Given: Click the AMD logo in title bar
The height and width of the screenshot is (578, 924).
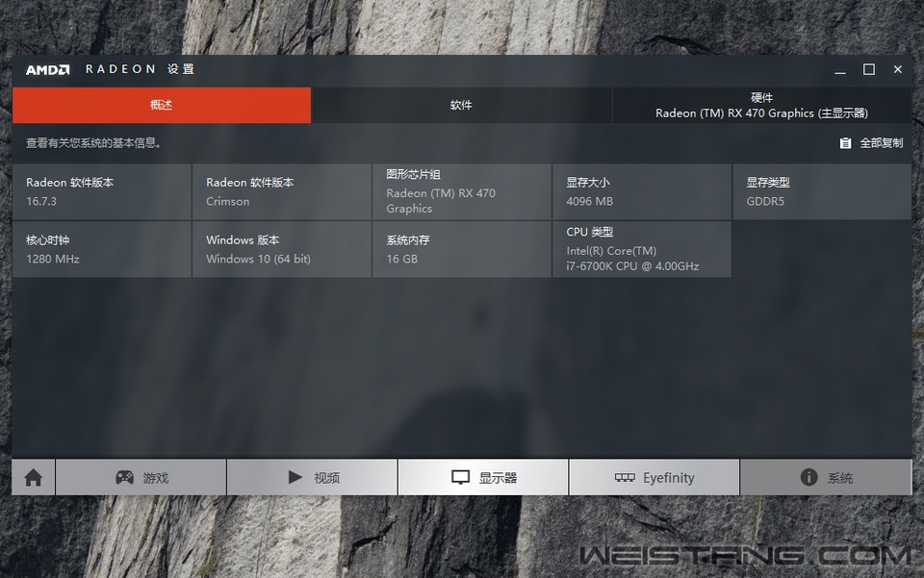Looking at the screenshot, I should [x=47, y=70].
